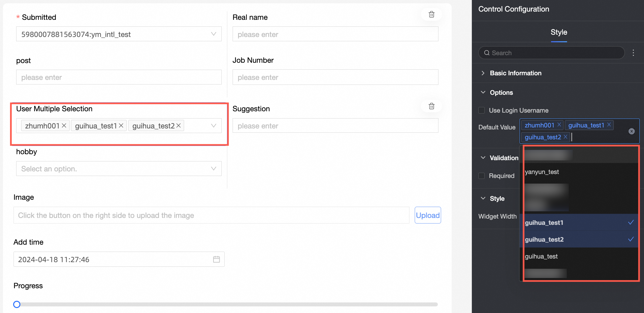This screenshot has height=313, width=644.
Task: Remove guihua_test2 tag from Default Value
Action: [x=565, y=137]
